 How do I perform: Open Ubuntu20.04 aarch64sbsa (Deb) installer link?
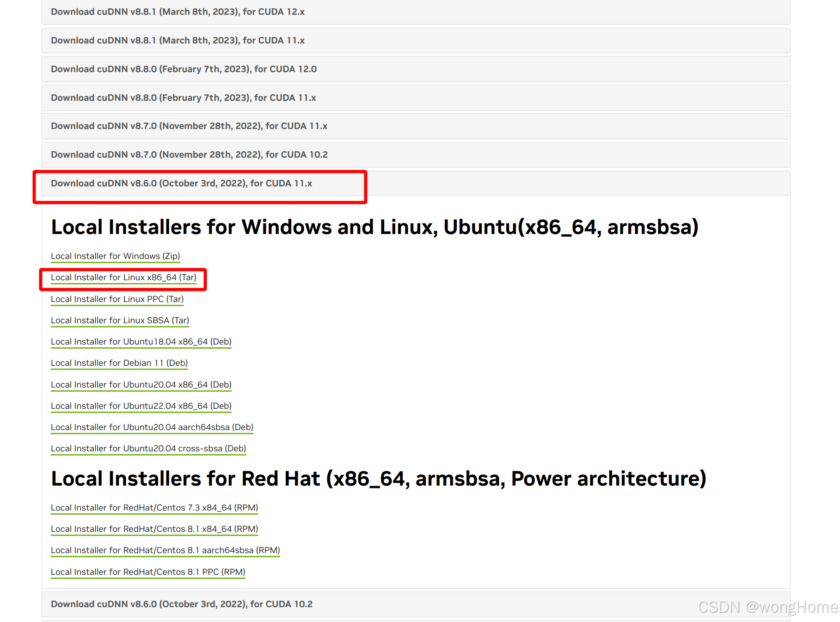tap(152, 427)
